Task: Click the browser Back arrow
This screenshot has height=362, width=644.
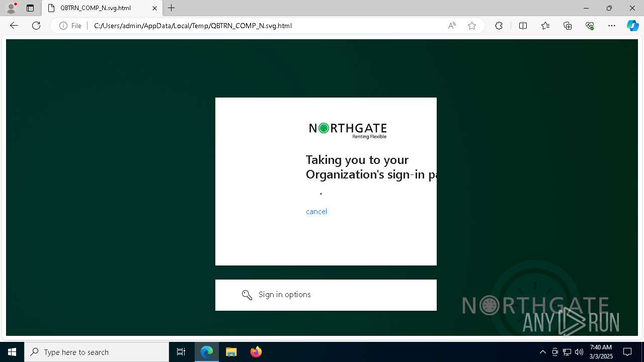Action: (x=14, y=26)
